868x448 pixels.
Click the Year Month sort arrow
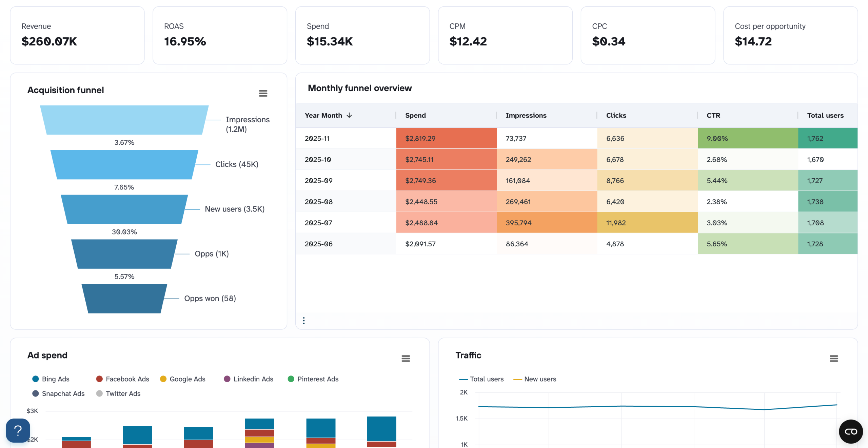[x=349, y=115]
